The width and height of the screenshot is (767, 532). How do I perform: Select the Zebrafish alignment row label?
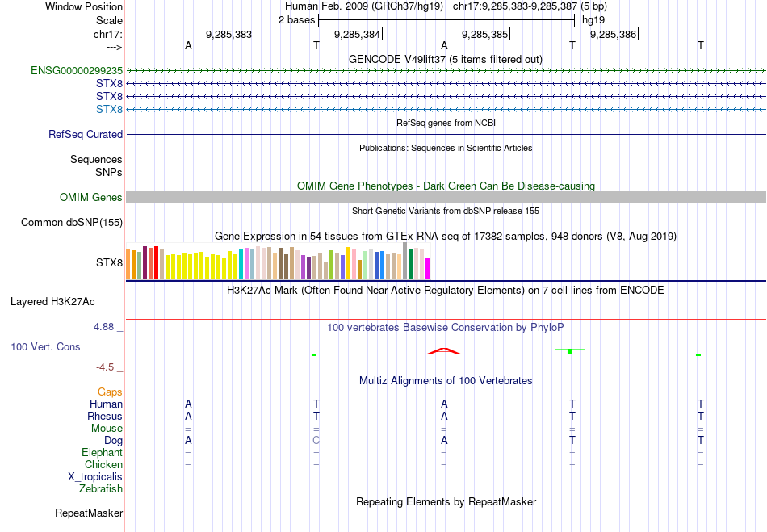(101, 489)
